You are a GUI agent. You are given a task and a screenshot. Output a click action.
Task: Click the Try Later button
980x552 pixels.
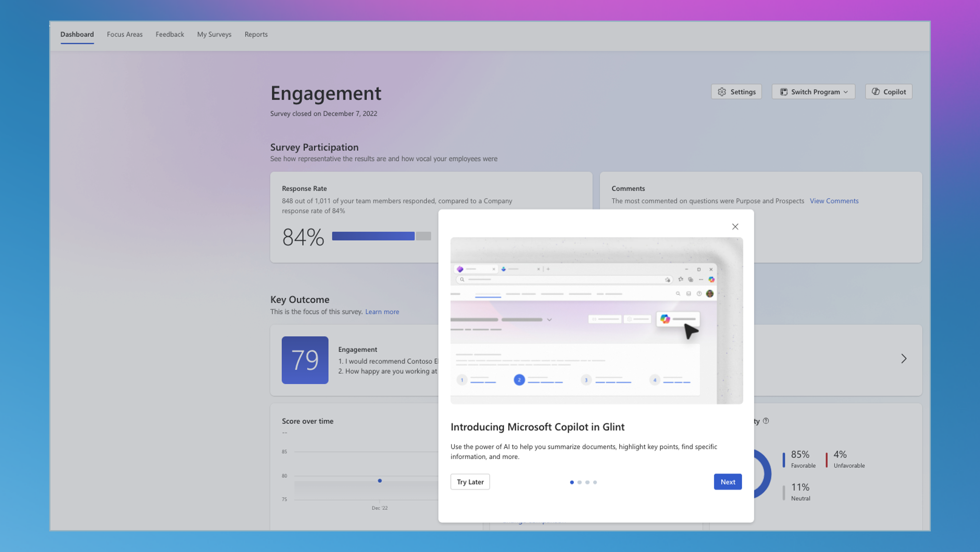point(470,482)
